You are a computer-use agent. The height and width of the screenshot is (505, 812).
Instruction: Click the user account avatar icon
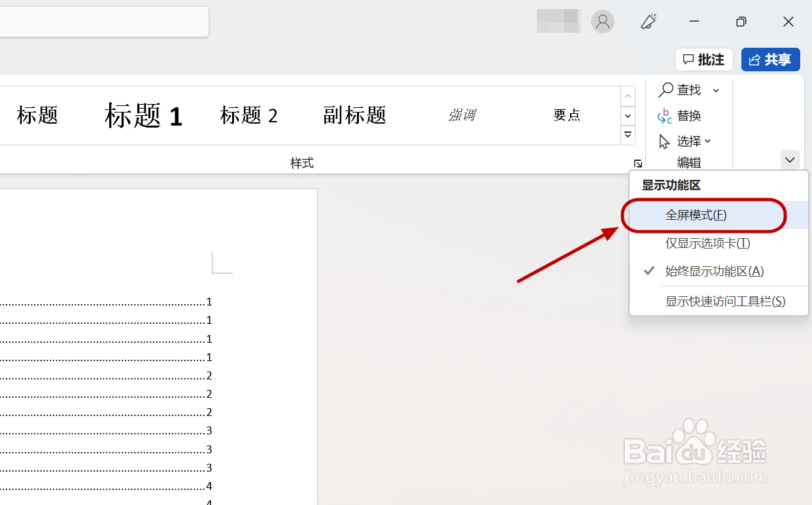point(602,22)
